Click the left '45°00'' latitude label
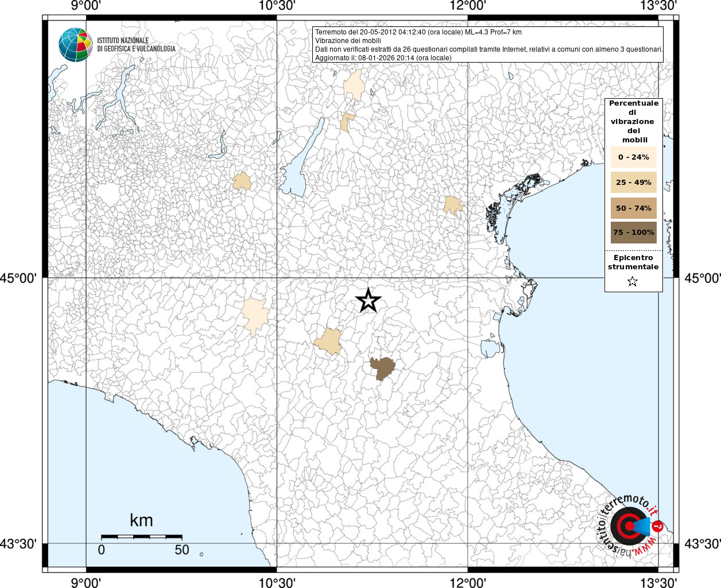 pyautogui.click(x=18, y=278)
